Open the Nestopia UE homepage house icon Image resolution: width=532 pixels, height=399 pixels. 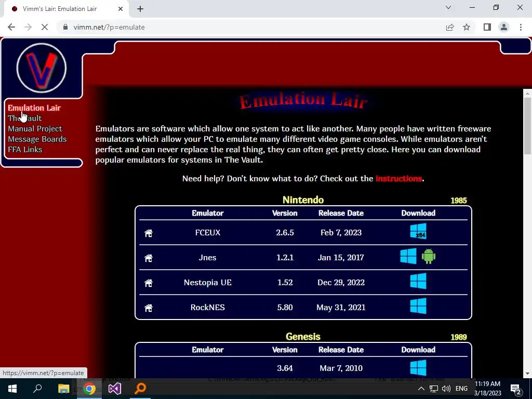149,283
